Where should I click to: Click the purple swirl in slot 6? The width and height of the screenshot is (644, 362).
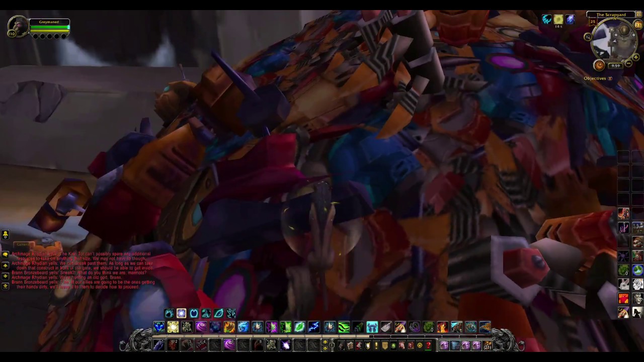tap(229, 345)
